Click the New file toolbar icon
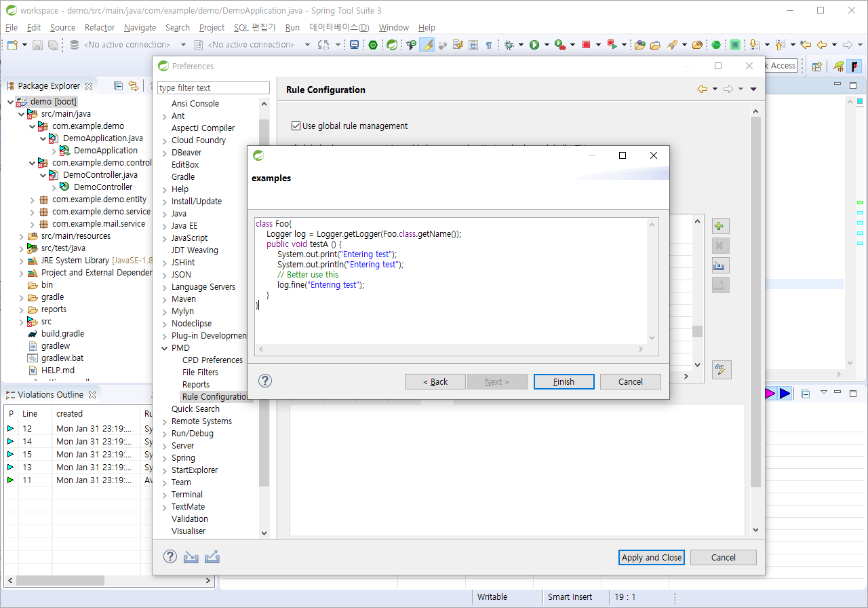 (x=12, y=45)
